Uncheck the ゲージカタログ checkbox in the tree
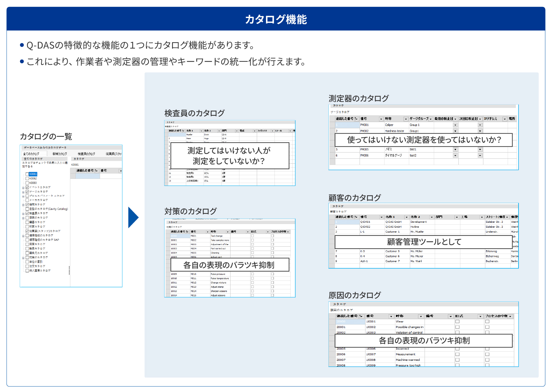 [27, 192]
